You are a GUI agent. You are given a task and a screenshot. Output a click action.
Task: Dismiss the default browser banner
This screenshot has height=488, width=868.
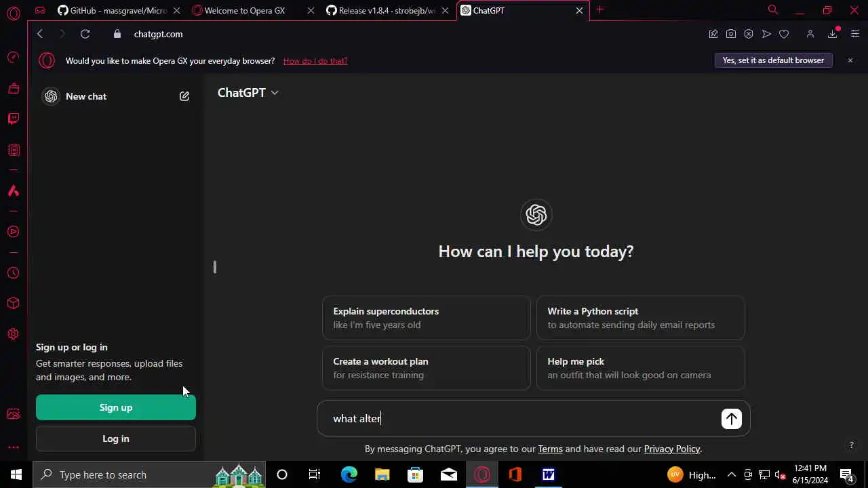[x=850, y=60]
